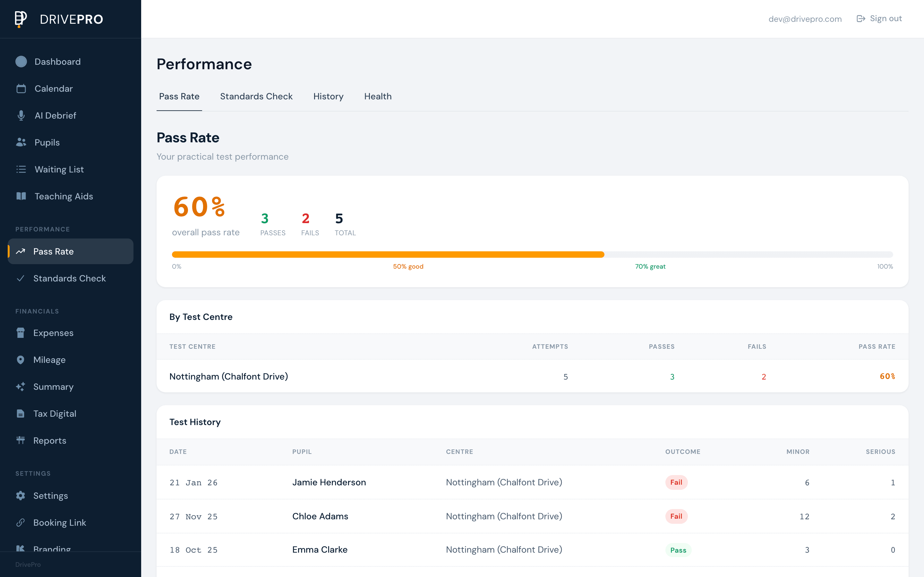Screen dimensions: 924x577
Task: Open the Expenses section
Action: tap(54, 333)
